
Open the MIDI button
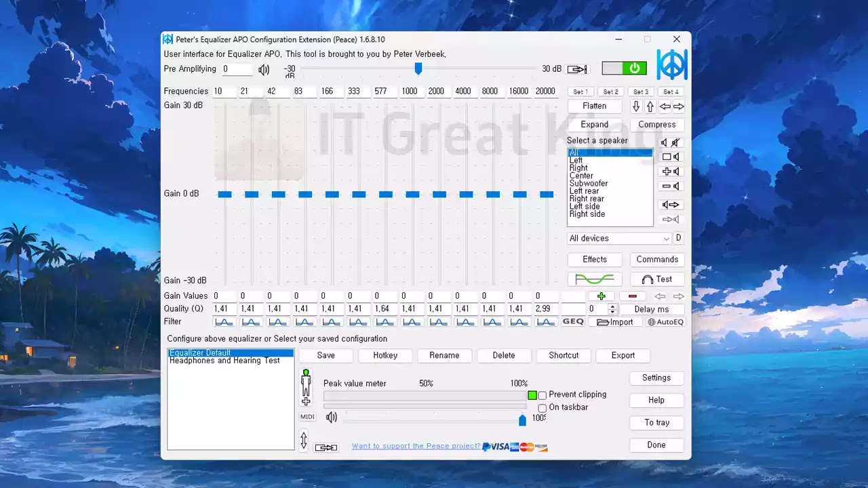307,417
